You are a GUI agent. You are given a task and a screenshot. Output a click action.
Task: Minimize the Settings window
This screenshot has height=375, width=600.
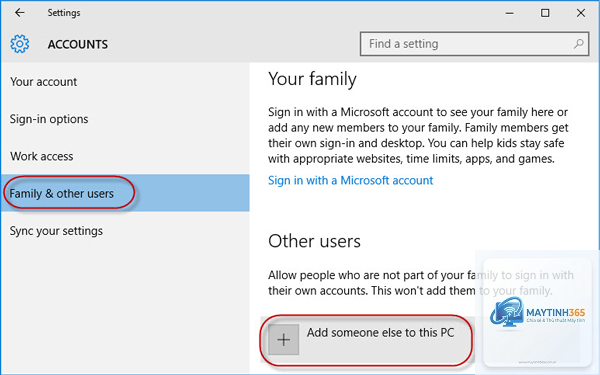coord(509,13)
